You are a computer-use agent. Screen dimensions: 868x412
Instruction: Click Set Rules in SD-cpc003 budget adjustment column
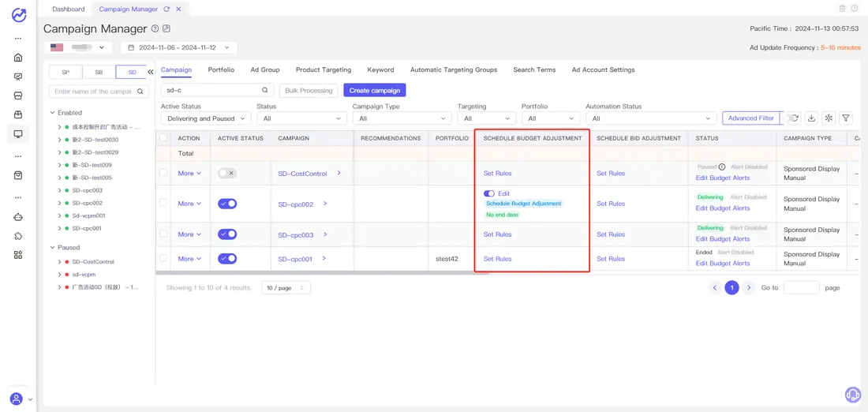point(497,234)
